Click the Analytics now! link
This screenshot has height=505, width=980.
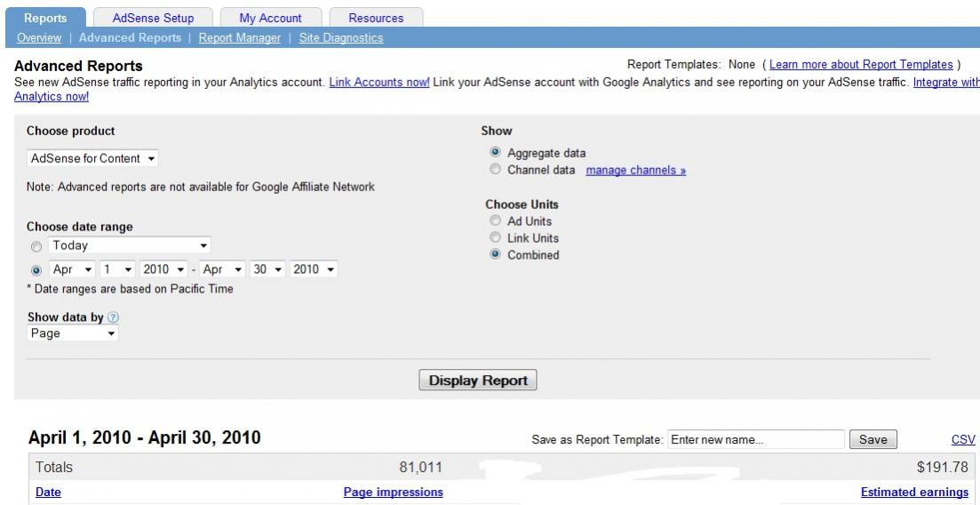[52, 96]
